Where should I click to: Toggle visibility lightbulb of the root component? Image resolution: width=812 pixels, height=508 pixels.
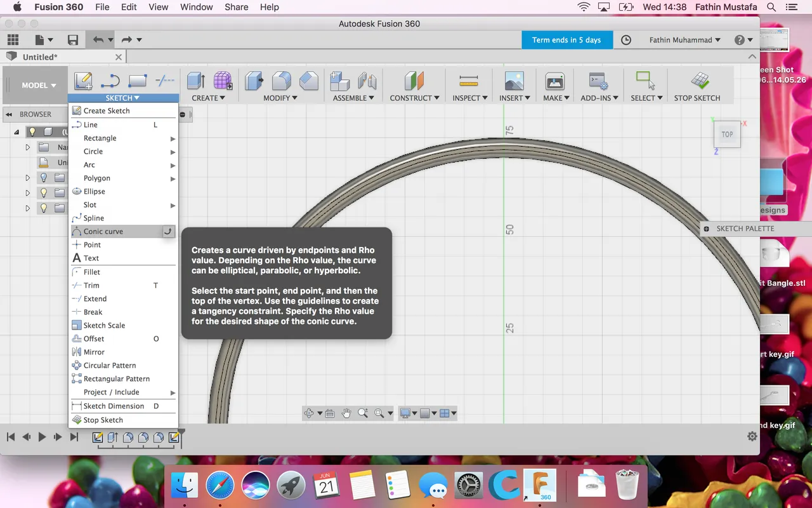32,132
